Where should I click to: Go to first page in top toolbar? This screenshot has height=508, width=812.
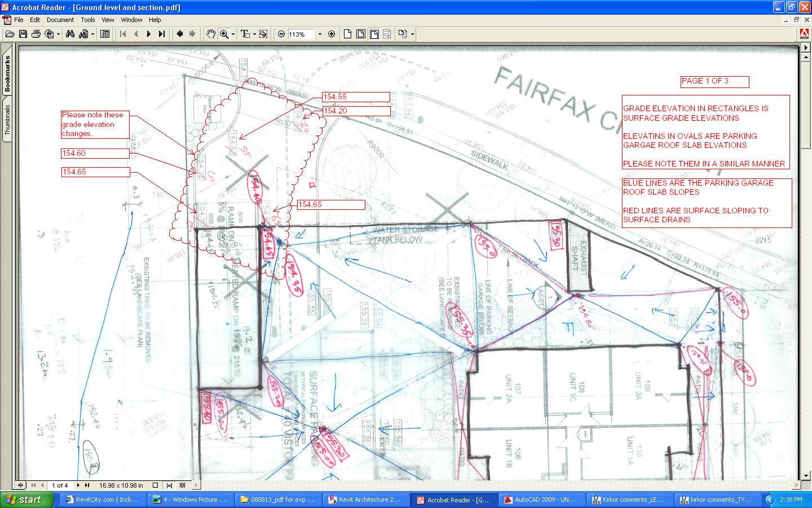pos(123,34)
